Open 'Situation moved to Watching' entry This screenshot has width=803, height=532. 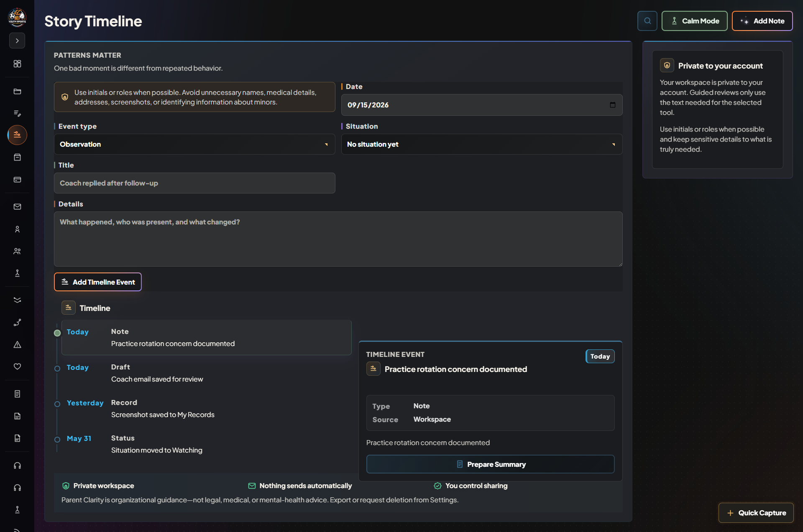(206, 444)
